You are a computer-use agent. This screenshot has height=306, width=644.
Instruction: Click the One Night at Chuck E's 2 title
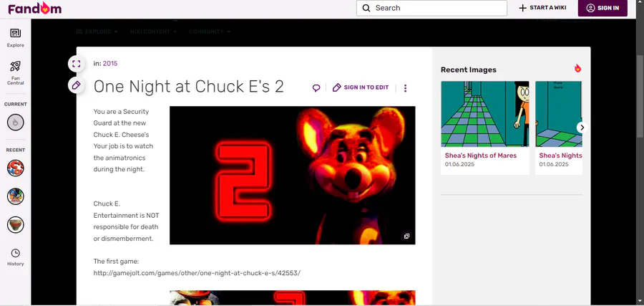[188, 87]
